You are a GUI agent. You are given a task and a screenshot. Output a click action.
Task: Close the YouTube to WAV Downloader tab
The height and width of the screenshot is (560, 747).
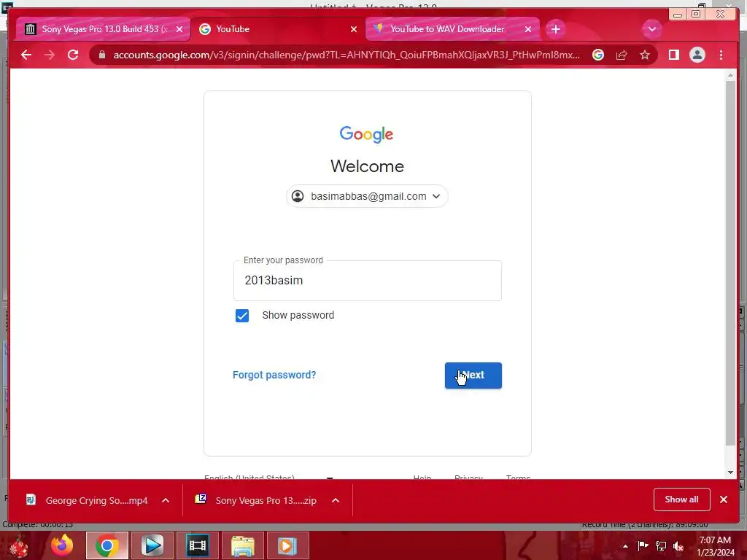click(528, 29)
